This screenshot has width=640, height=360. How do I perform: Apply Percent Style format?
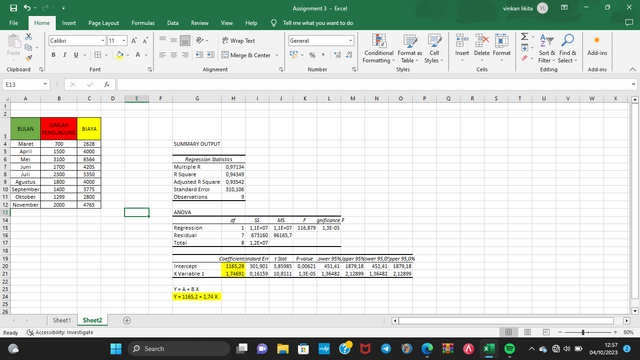point(312,55)
